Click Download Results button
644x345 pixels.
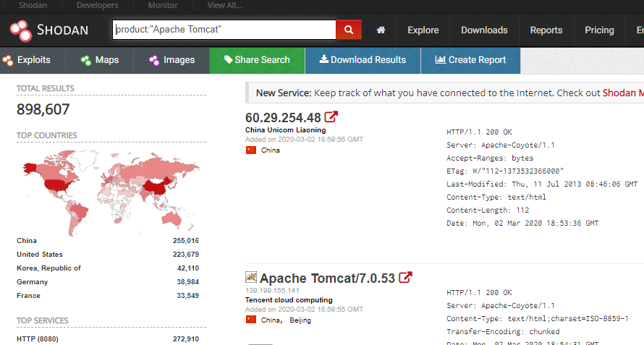click(x=363, y=60)
